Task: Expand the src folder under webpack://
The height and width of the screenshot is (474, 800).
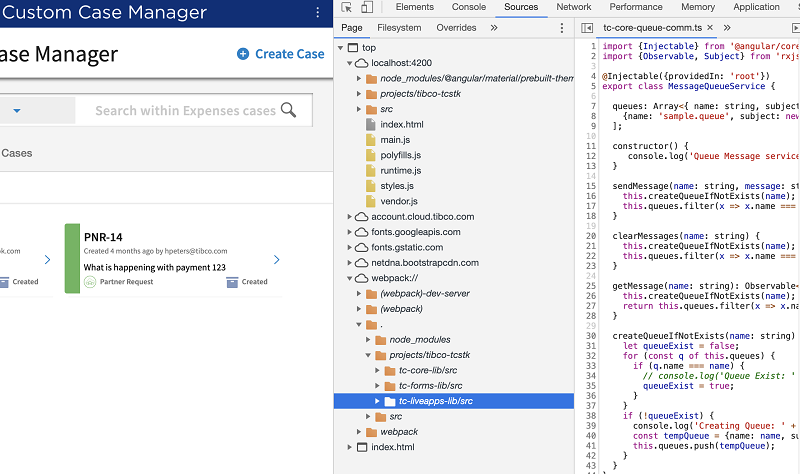Action: pyautogui.click(x=368, y=417)
